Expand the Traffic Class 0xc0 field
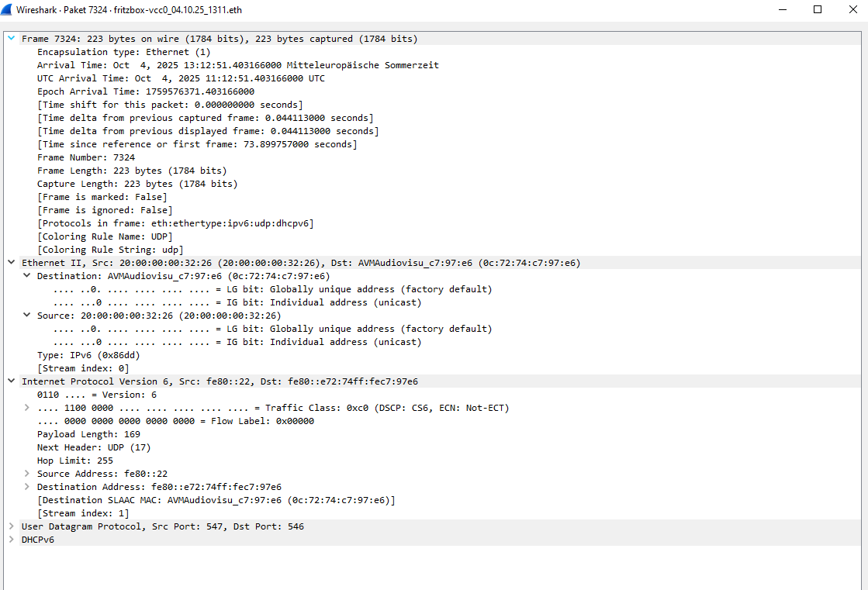Image resolution: width=868 pixels, height=590 pixels. [26, 407]
